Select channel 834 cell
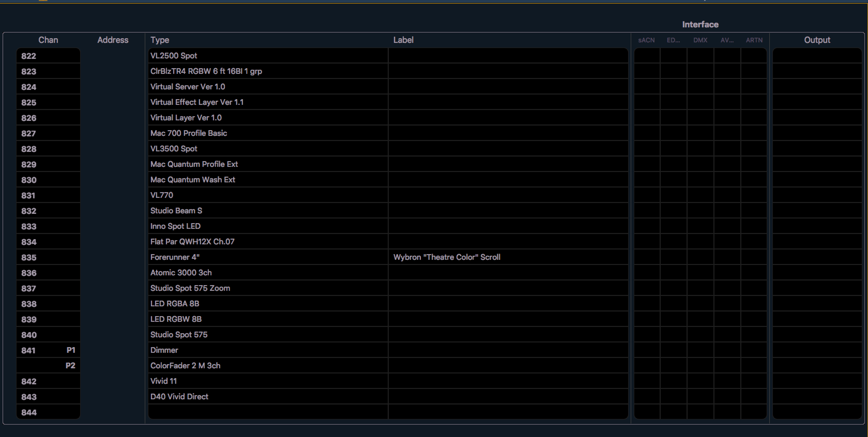This screenshot has height=437, width=868. [48, 242]
